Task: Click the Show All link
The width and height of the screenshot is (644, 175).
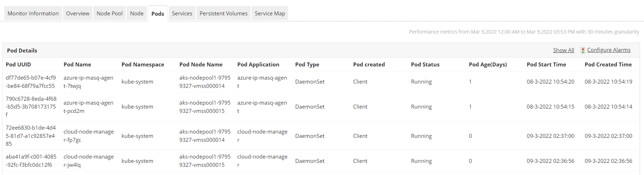Action: click(563, 50)
